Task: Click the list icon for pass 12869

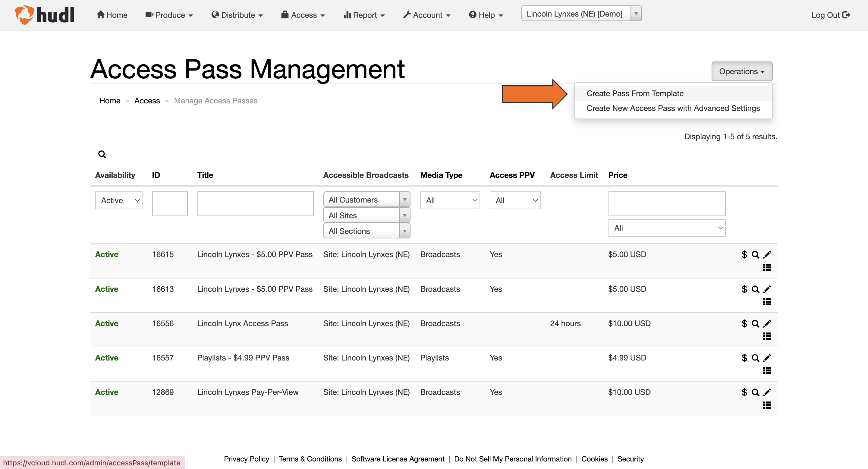Action: tap(767, 405)
